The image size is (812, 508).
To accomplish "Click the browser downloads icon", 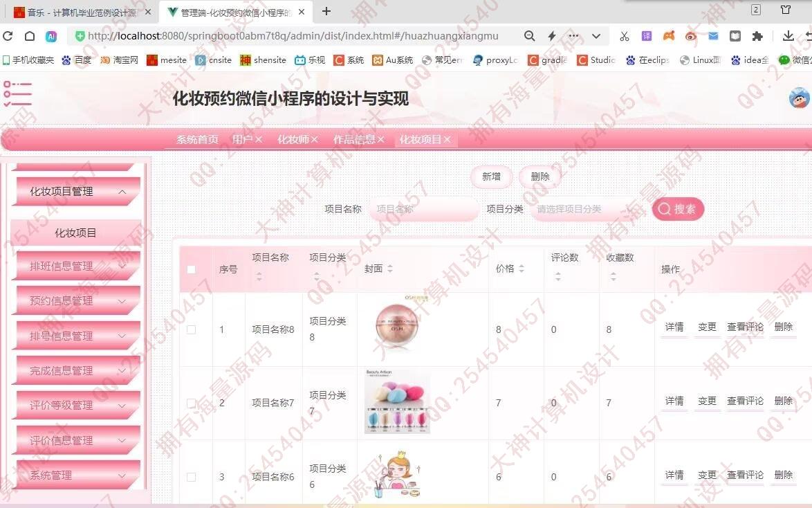I will (x=788, y=36).
